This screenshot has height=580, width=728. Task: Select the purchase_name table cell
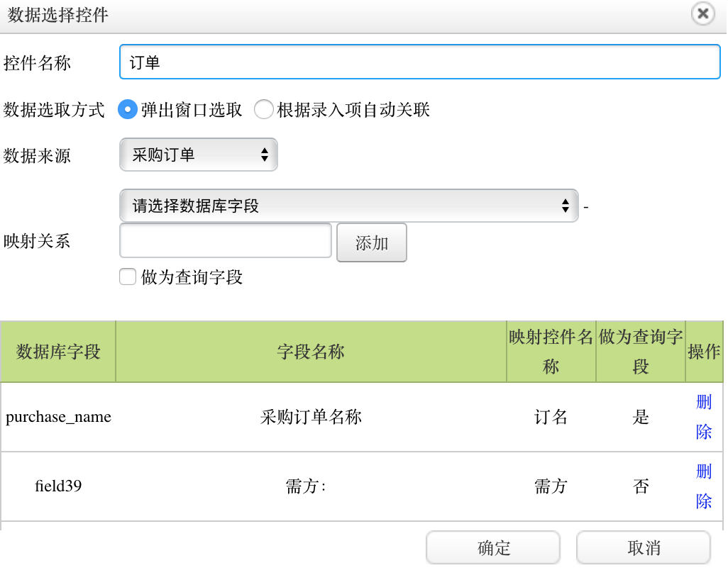click(x=58, y=417)
